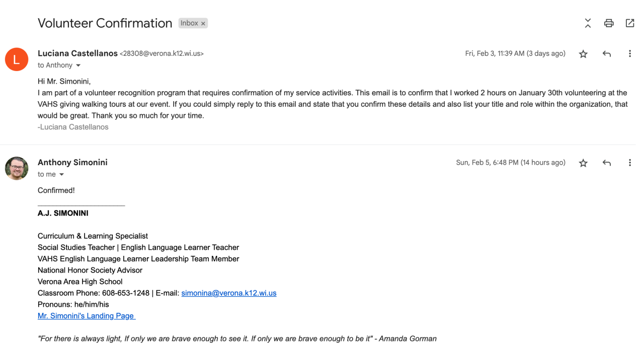Click the Inbox label tag
This screenshot has width=644, height=345.
189,23
